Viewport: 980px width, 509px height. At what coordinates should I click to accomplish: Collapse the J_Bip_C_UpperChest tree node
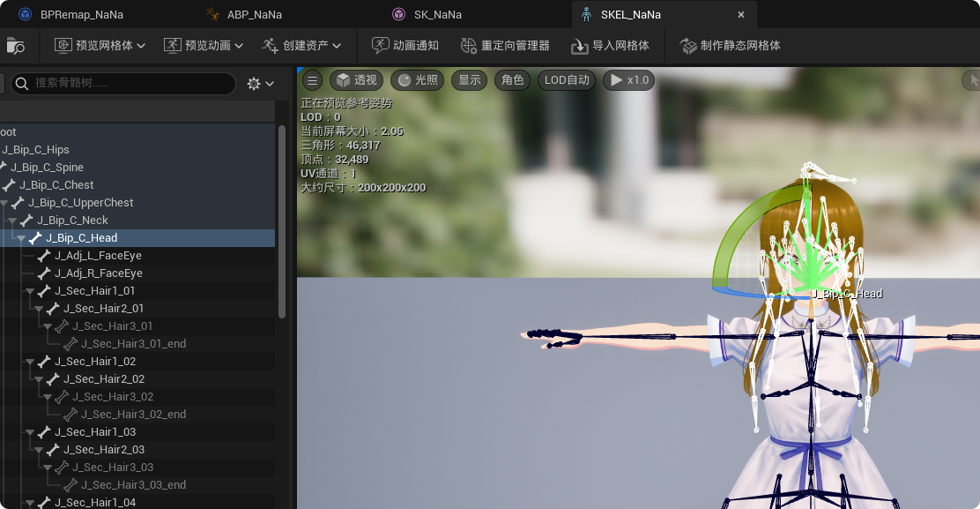4,203
